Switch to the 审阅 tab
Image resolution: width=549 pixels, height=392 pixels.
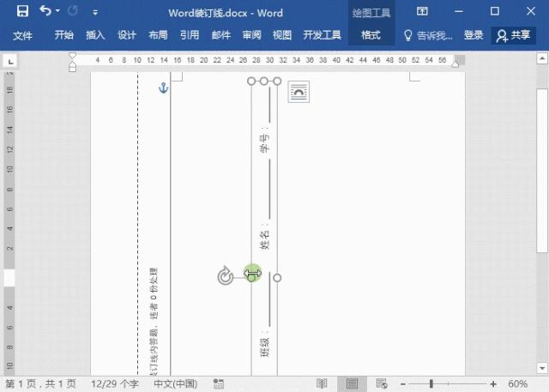[251, 35]
